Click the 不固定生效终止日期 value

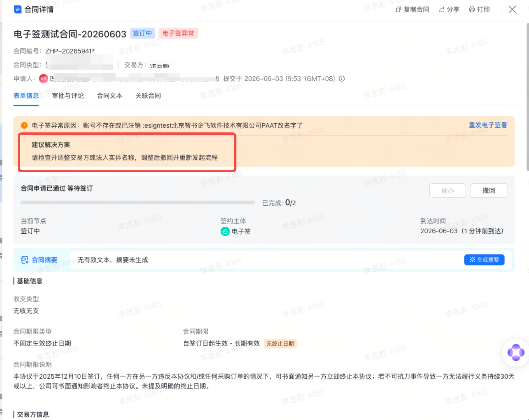pyautogui.click(x=42, y=343)
